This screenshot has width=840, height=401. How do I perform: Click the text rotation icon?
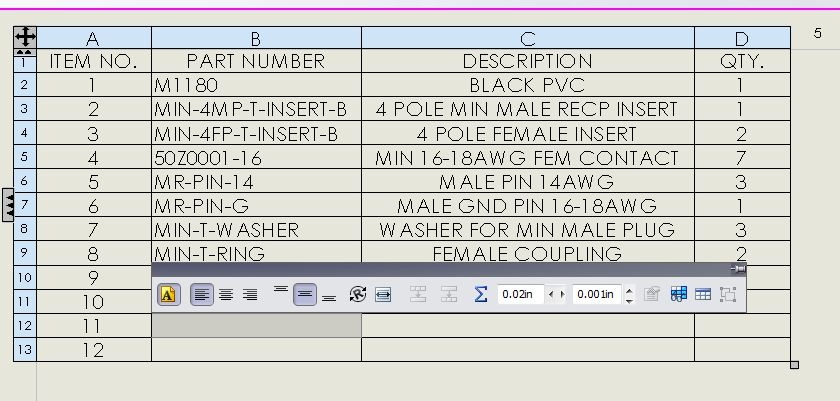[x=357, y=294]
